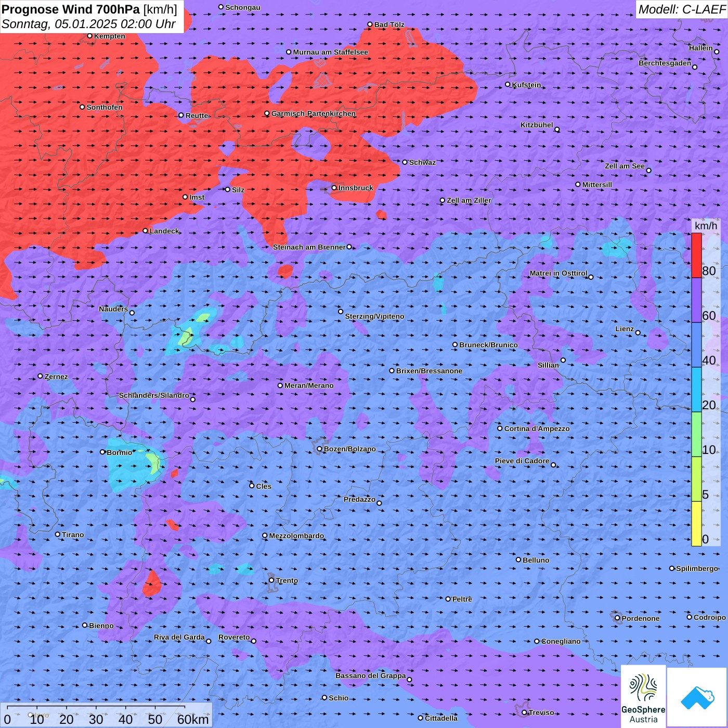Select the Zell am See marker
This screenshot has height=728, width=728.
coord(648,170)
